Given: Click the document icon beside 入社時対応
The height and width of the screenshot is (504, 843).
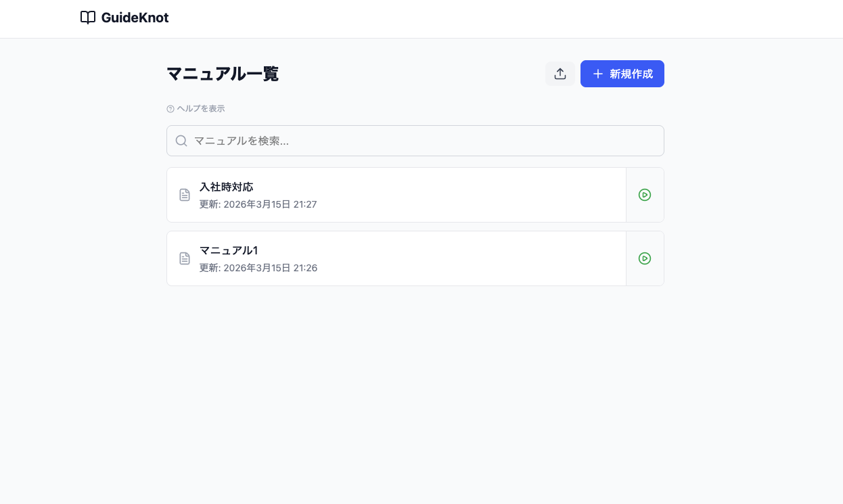Looking at the screenshot, I should [185, 195].
